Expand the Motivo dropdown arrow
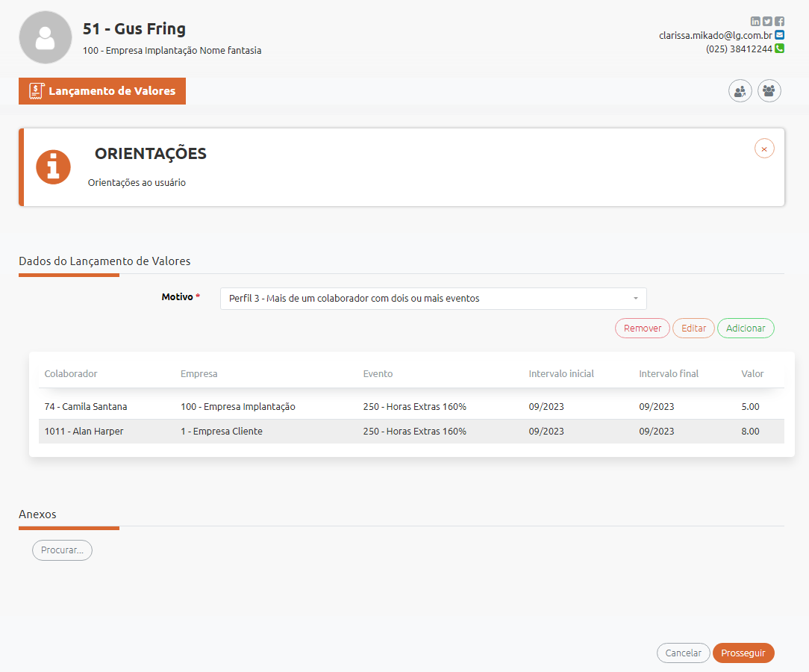The height and width of the screenshot is (672, 809). click(x=636, y=299)
